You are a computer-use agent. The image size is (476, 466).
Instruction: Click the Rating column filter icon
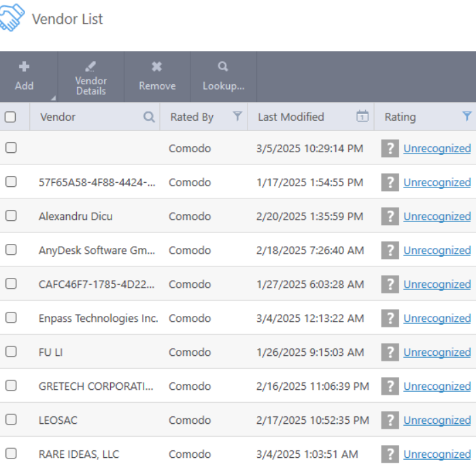coord(467,116)
